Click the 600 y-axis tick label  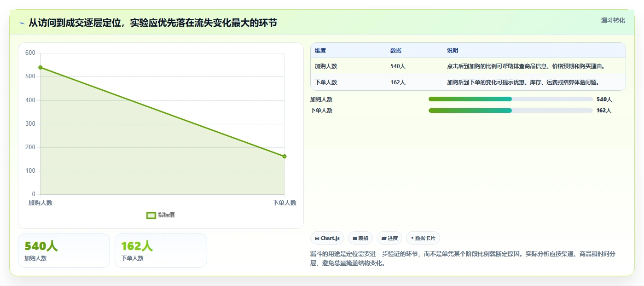(30, 53)
